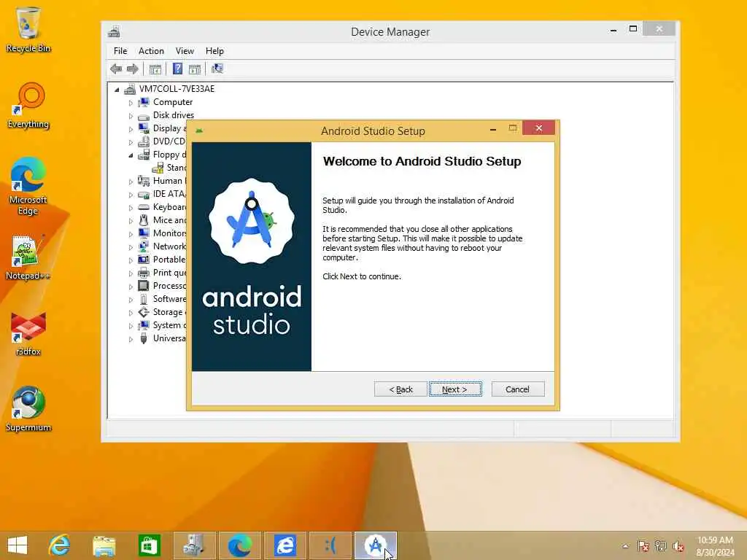The image size is (747, 560).
Task: Expand the Universal Serial Bus controllers arrow
Action: (x=131, y=339)
